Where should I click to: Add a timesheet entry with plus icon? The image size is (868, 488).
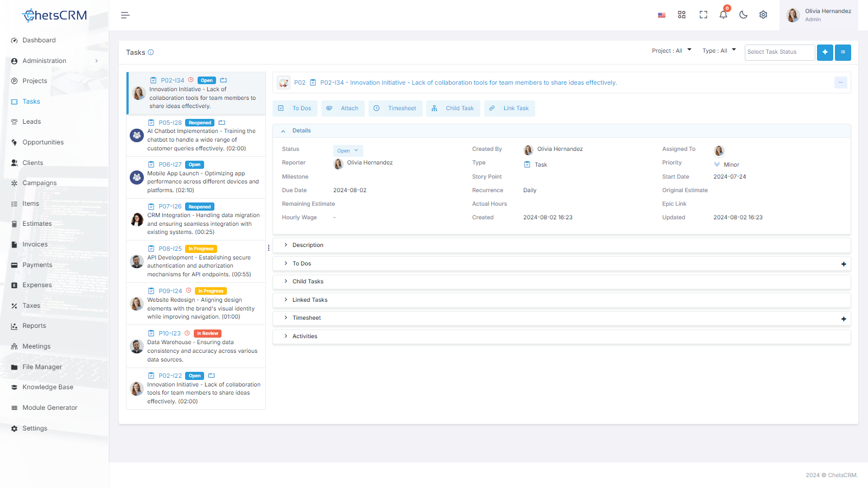[x=844, y=319]
